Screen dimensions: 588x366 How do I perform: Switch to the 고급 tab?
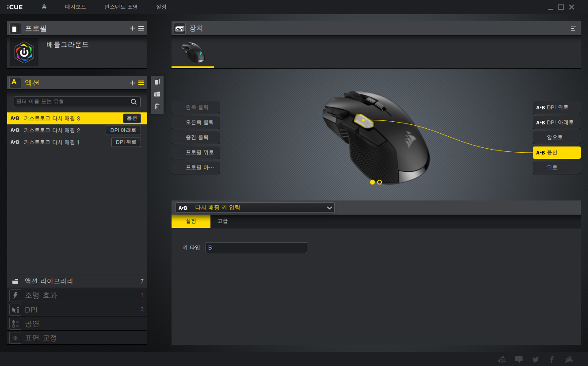222,221
